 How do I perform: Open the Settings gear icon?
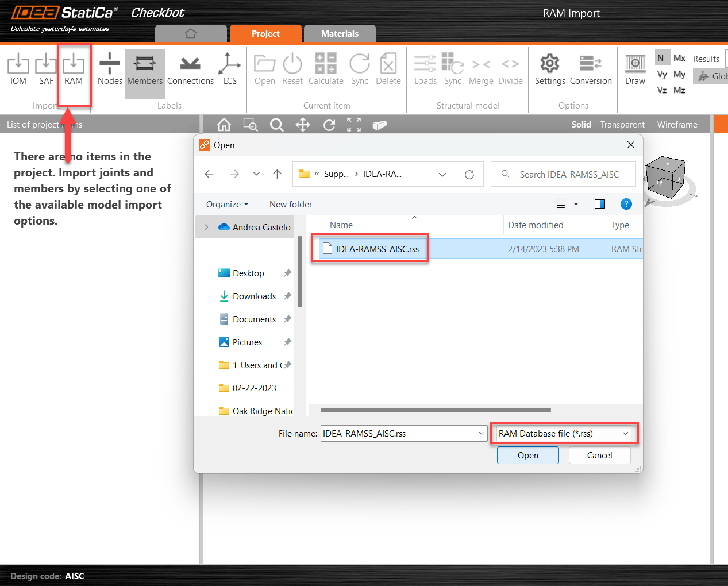549,64
